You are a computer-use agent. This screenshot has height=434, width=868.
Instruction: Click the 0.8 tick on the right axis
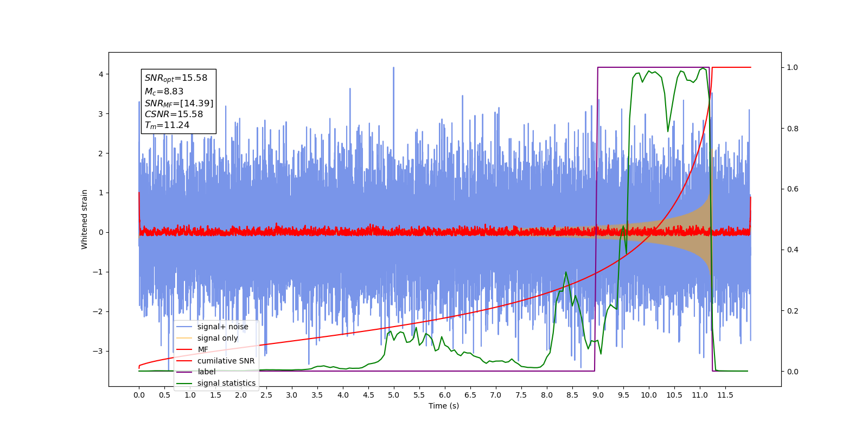793,129
